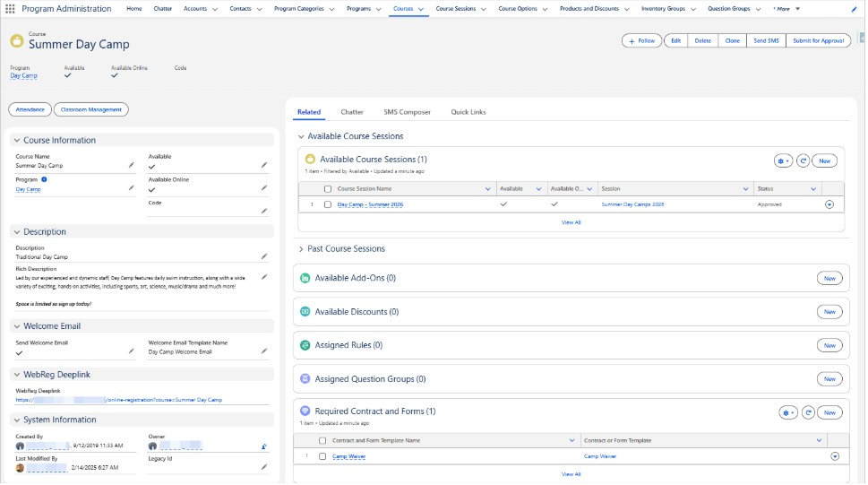Edit Welcome Email Template Name pencil icon
The height and width of the screenshot is (485, 868).
click(264, 351)
